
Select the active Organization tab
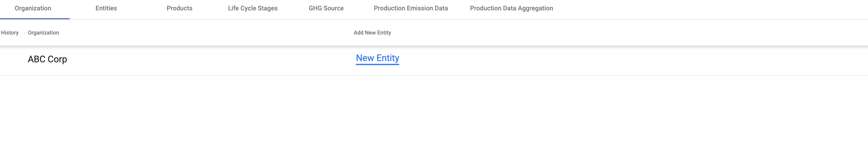33,9
